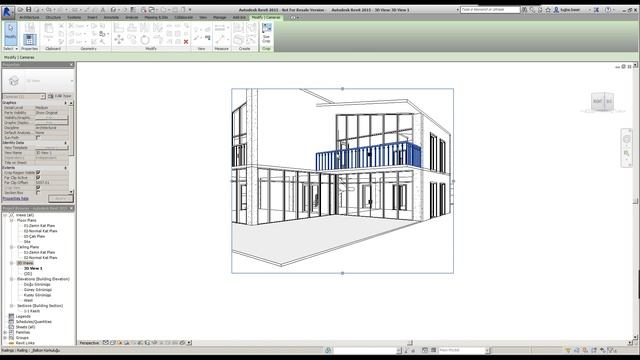Open the Structure ribbon tab
Image resolution: width=640 pixels, height=360 pixels.
point(53,18)
